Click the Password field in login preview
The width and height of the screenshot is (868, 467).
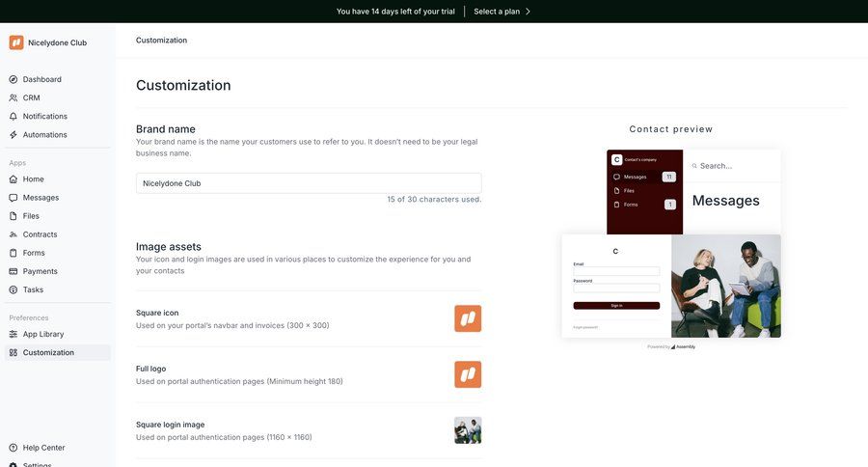[616, 288]
